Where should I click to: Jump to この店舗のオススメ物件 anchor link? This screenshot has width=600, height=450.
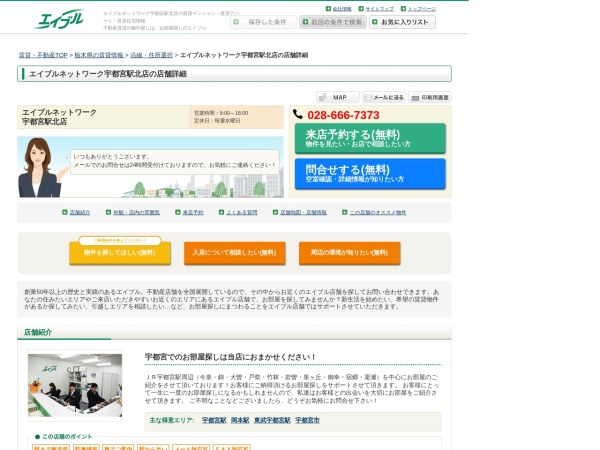(x=378, y=212)
